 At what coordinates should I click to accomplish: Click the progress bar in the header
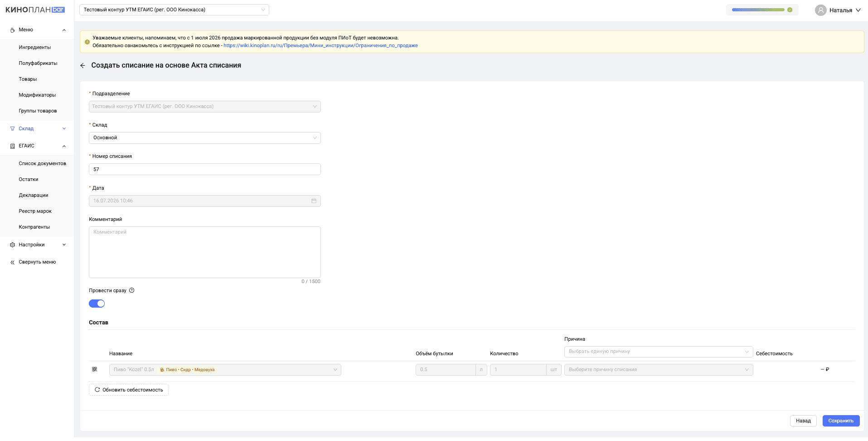point(758,10)
